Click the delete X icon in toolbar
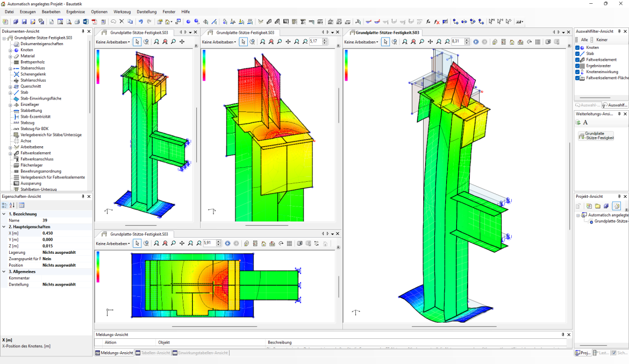Screen dimensions: 629x364 (121, 22)
